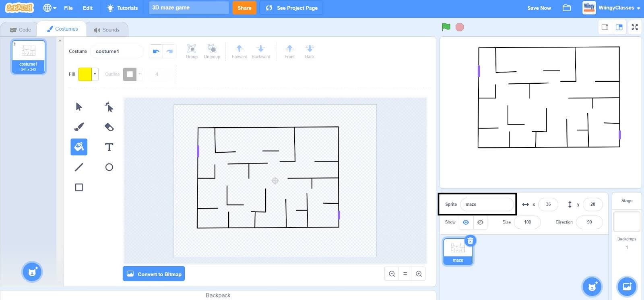Select the arrow Select tool
Viewport: 644px width, 300px height.
79,107
